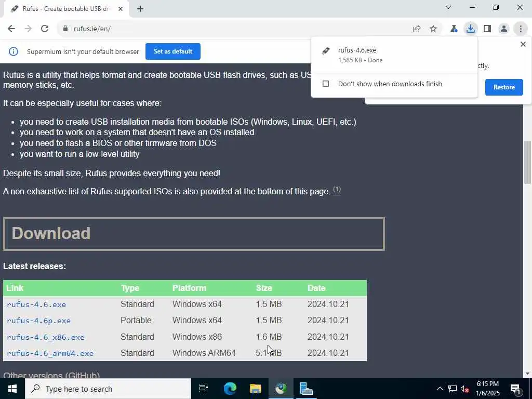The height and width of the screenshot is (399, 532).
Task: Download rufus-4.6.exe link
Action: point(36,304)
